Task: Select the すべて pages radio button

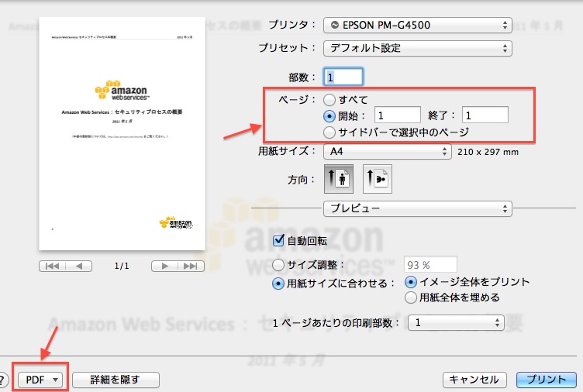Action: point(329,100)
